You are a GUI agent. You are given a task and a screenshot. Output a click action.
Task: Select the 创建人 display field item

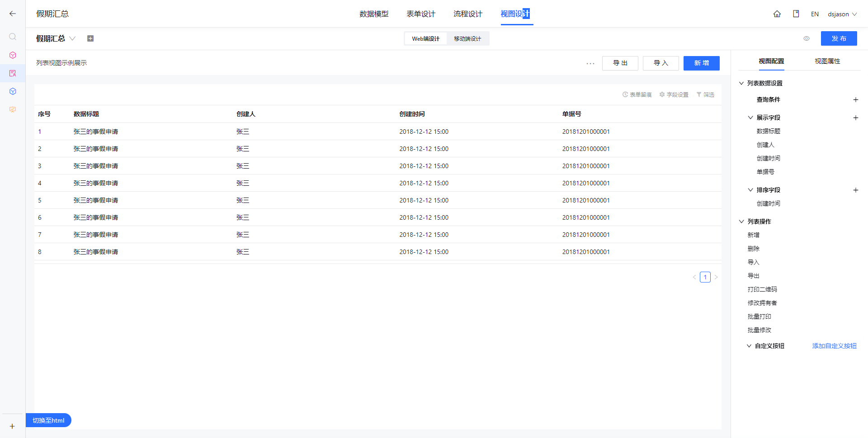765,145
